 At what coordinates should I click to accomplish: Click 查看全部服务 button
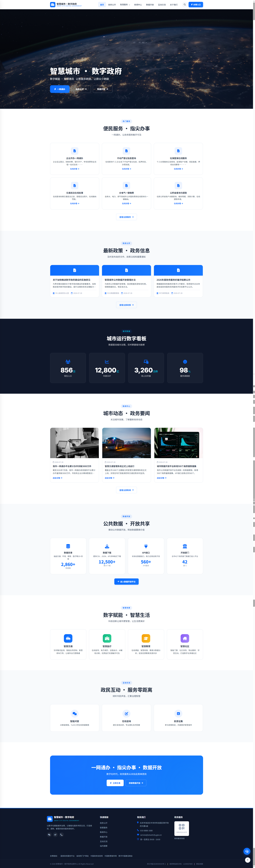(126, 217)
